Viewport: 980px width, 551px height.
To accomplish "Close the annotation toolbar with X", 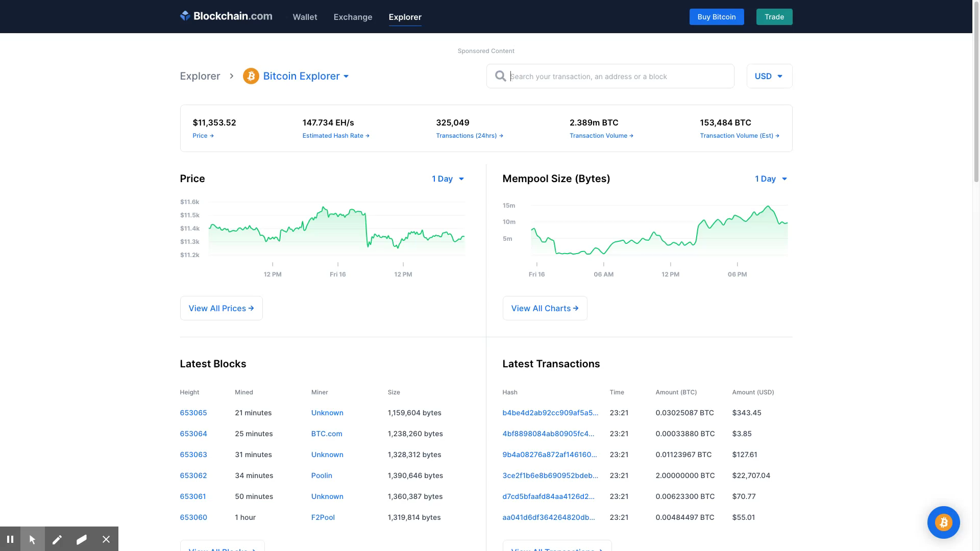I will click(x=106, y=539).
